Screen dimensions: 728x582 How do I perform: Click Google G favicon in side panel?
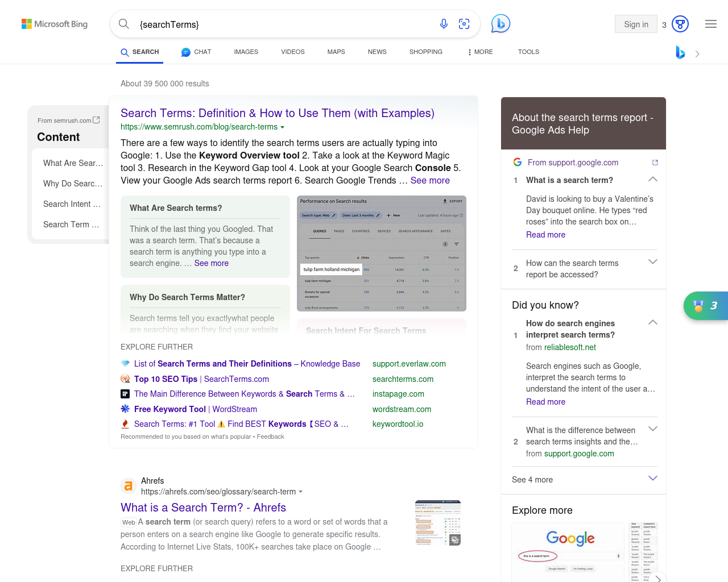[518, 162]
